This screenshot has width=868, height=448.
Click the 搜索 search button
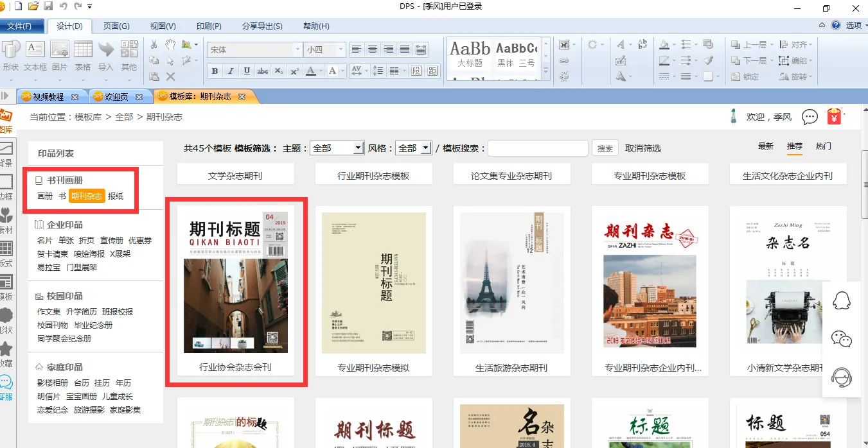click(x=605, y=148)
